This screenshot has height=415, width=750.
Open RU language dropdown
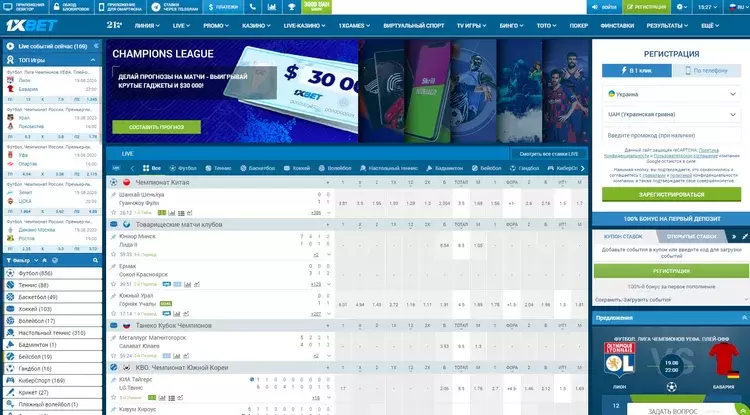coord(737,7)
